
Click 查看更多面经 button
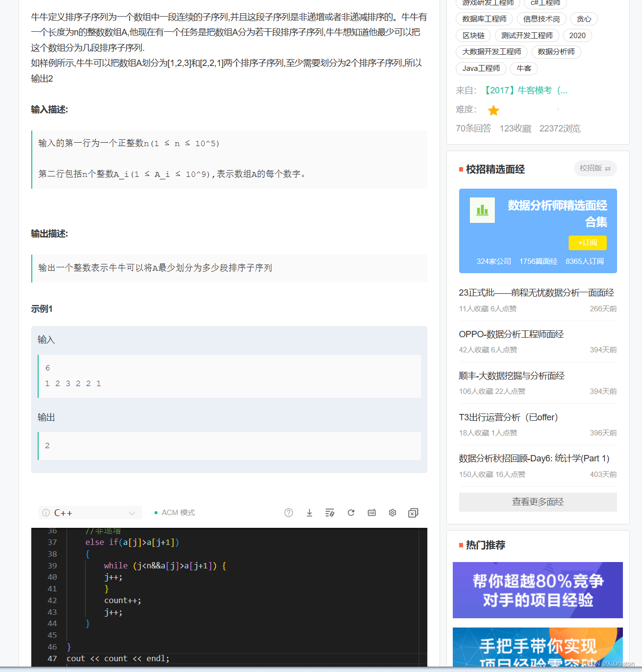coord(538,502)
